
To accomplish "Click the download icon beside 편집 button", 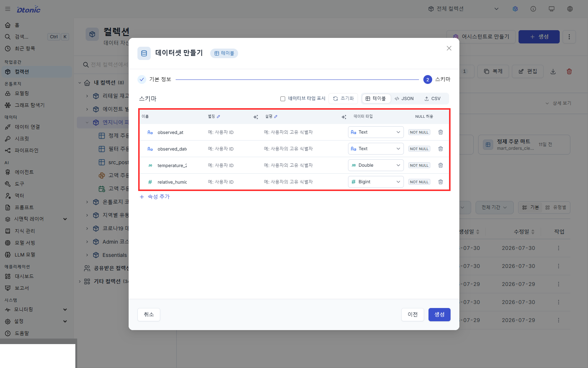I will pos(553,71).
